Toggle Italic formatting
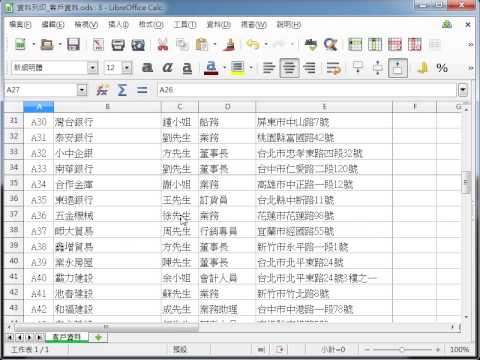 pyautogui.click(x=167, y=68)
